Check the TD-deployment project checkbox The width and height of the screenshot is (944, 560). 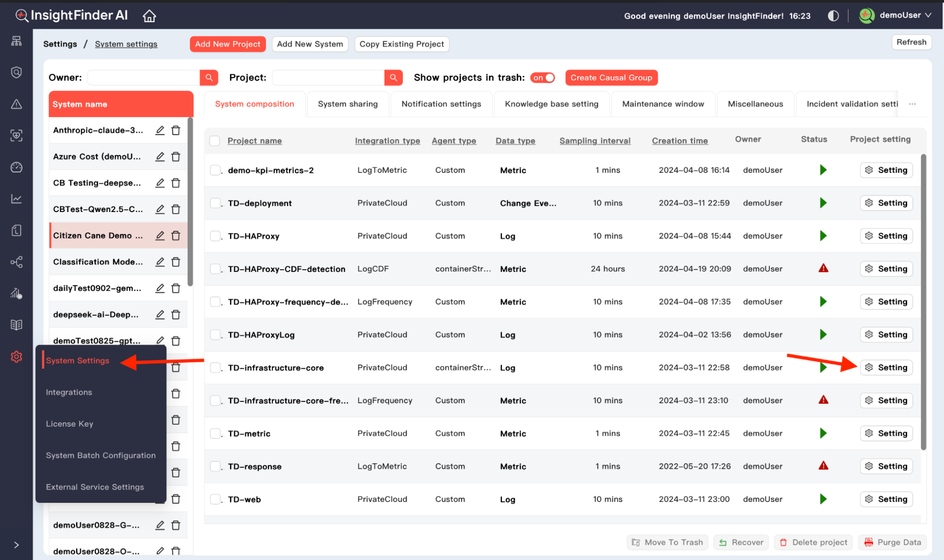tap(215, 203)
